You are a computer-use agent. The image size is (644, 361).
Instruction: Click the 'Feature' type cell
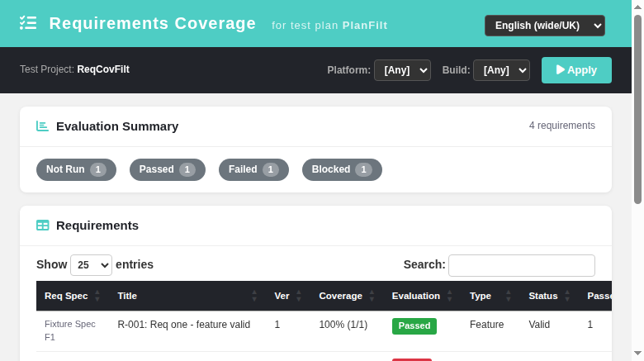(486, 325)
